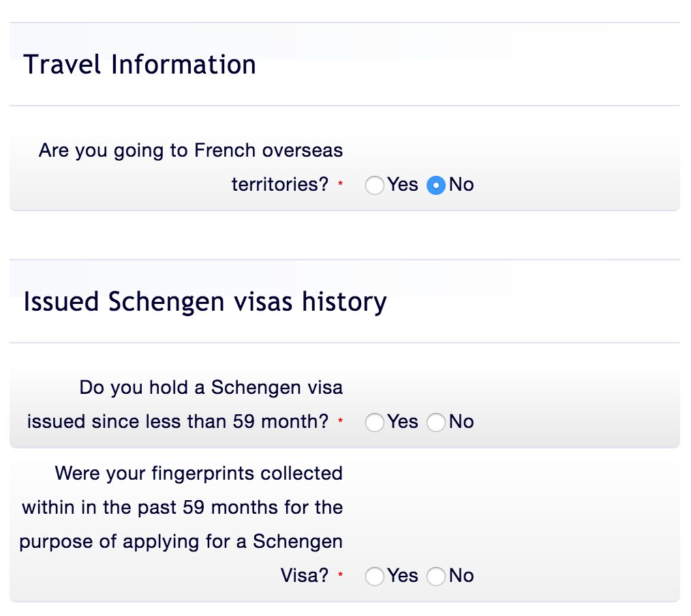Click the "No" text label for Schengen visa held
This screenshot has height=616, width=691.
(x=461, y=422)
